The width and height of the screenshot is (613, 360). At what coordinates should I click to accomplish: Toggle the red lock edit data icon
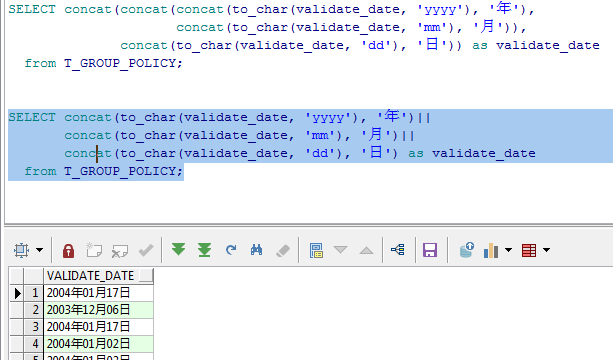[68, 251]
